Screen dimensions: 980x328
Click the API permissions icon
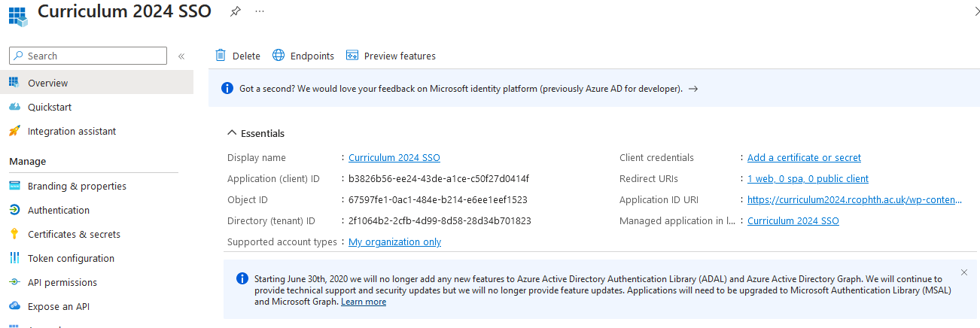[x=14, y=282]
